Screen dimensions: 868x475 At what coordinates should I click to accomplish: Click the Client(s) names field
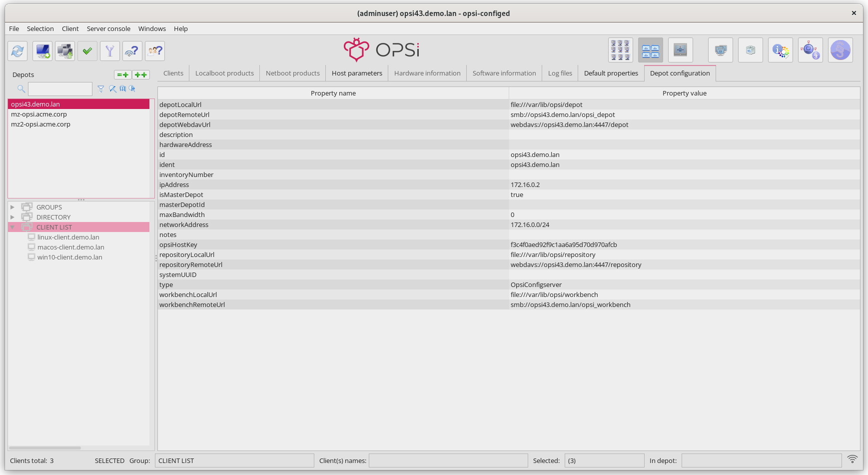(x=448, y=460)
